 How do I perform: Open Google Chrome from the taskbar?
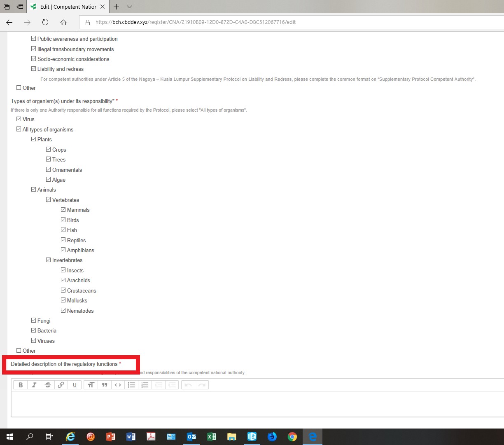click(x=292, y=437)
